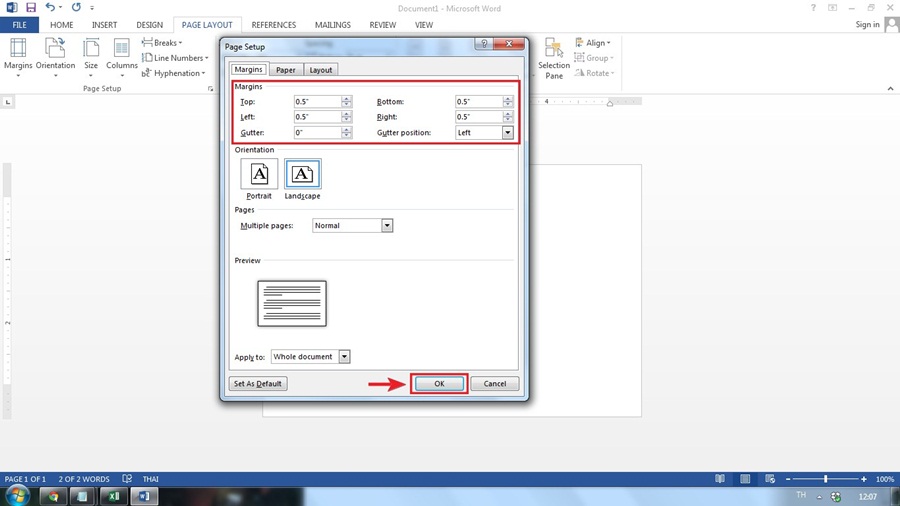Screen dimensions: 900x506
Task: Open the Selection Pane
Action: (554, 59)
